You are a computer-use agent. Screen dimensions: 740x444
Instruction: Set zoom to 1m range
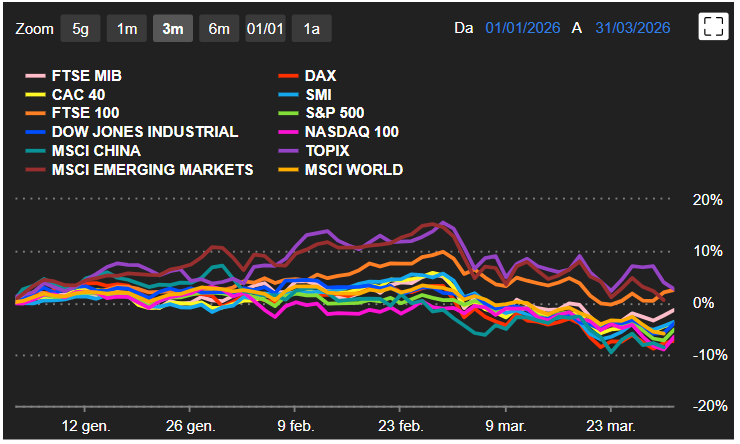127,28
